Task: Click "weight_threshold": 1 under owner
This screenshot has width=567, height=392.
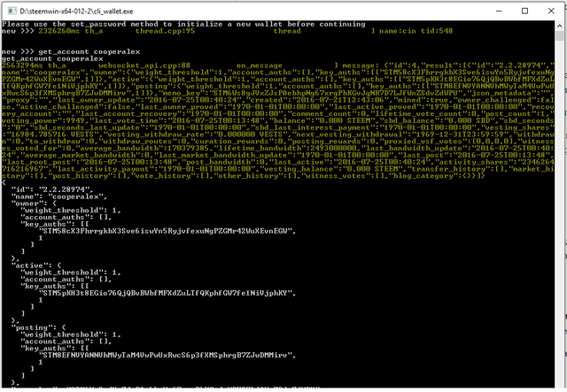Action: click(71, 211)
